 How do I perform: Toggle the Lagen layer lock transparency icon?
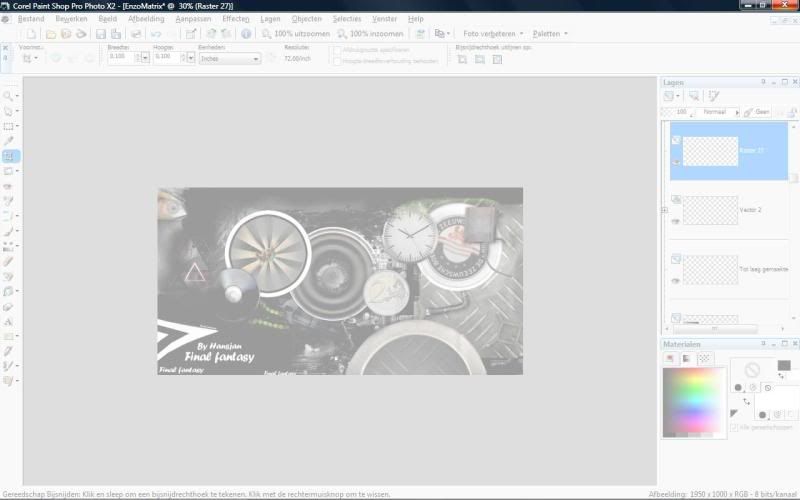click(x=792, y=112)
